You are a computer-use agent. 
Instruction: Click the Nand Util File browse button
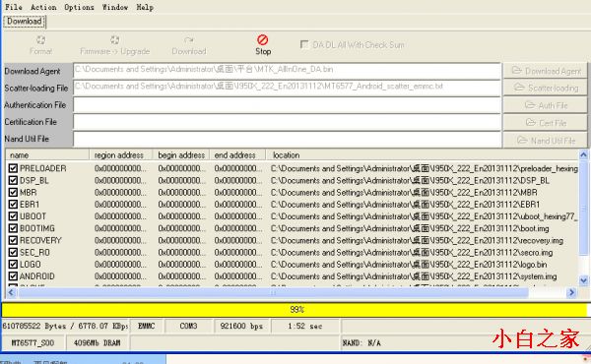[546, 141]
